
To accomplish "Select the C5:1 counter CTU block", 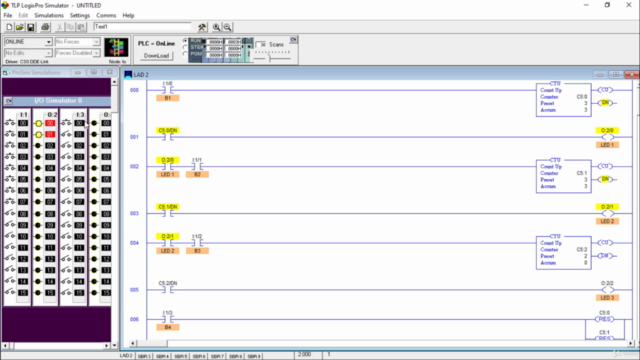I will click(564, 176).
